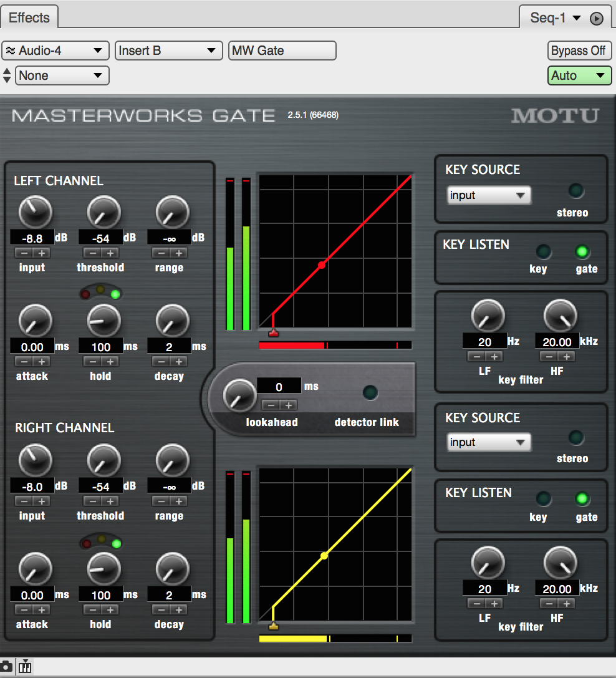This screenshot has width=616, height=678.
Task: Click left channel threshold value field -54
Action: pos(100,238)
